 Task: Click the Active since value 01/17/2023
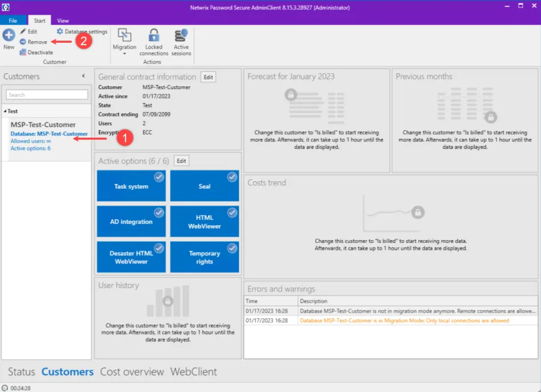pyautogui.click(x=157, y=96)
